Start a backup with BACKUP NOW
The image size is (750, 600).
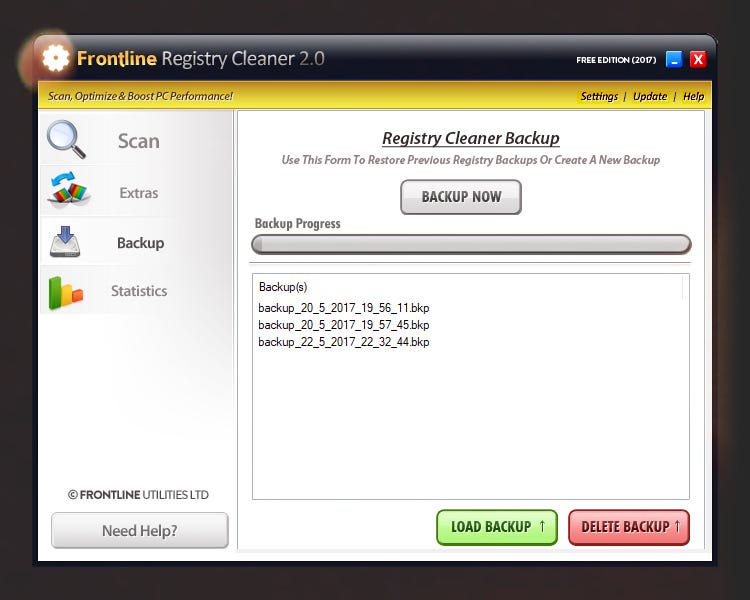pos(461,197)
